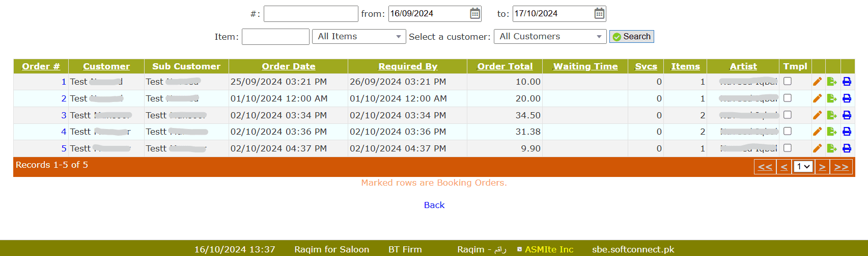This screenshot has height=256, width=868.
Task: Click the export icon for order 2
Action: [x=832, y=98]
